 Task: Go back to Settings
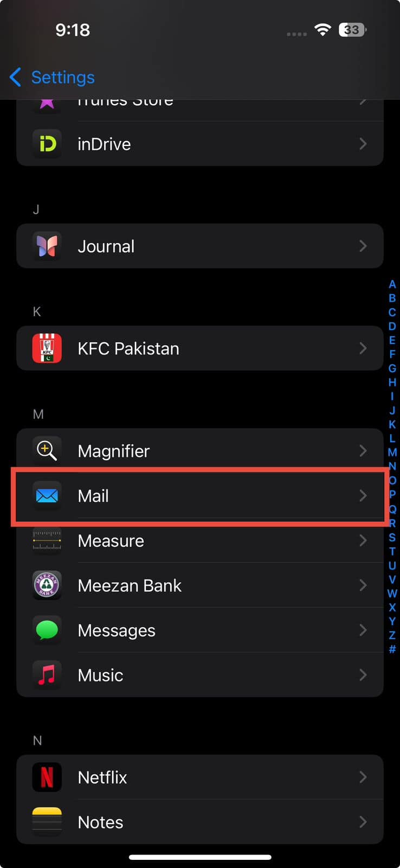tap(52, 77)
